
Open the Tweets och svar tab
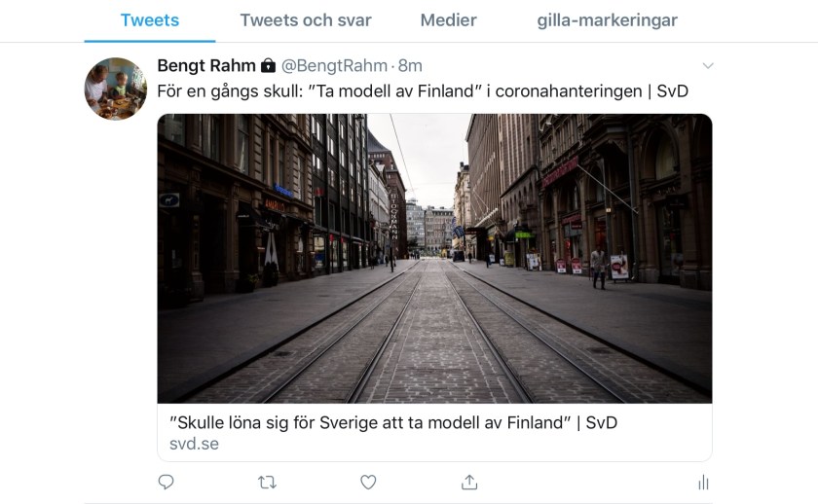point(306,20)
